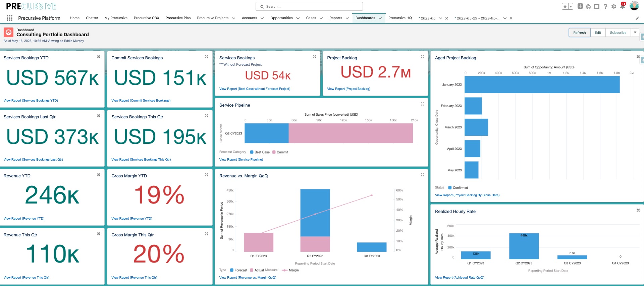Expand the Gross Margin YTD widget
The height and width of the screenshot is (286, 644).
point(207,175)
